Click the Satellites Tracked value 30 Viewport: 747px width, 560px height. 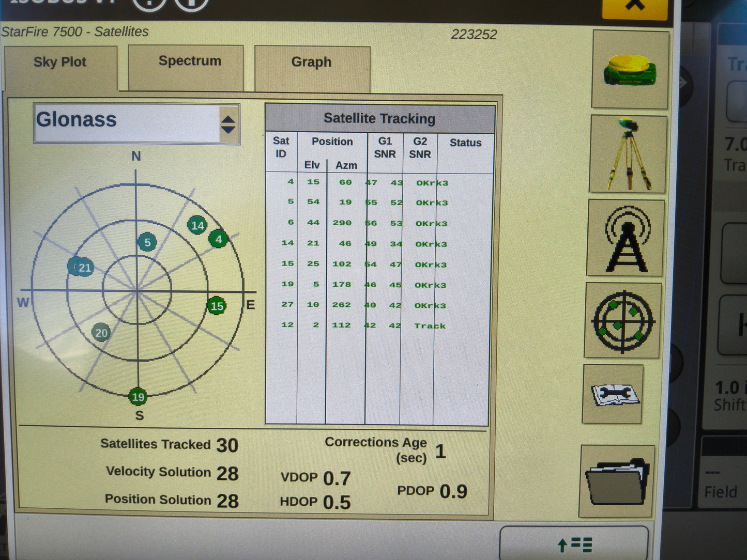click(227, 445)
